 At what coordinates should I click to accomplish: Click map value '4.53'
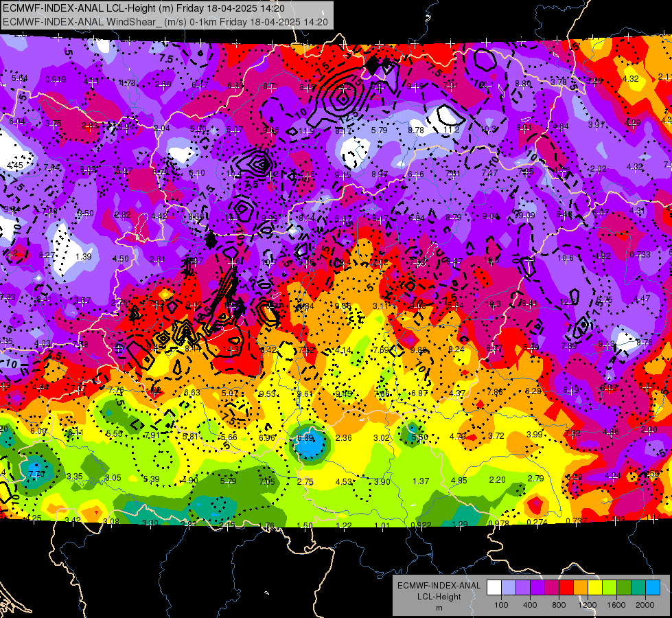coord(344,481)
